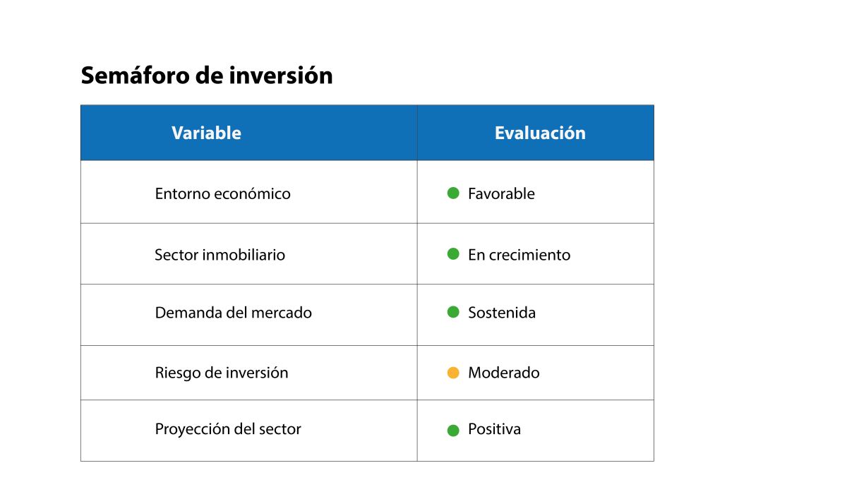
Task: Click the green dot next to En crecimiento
Action: pyautogui.click(x=453, y=254)
